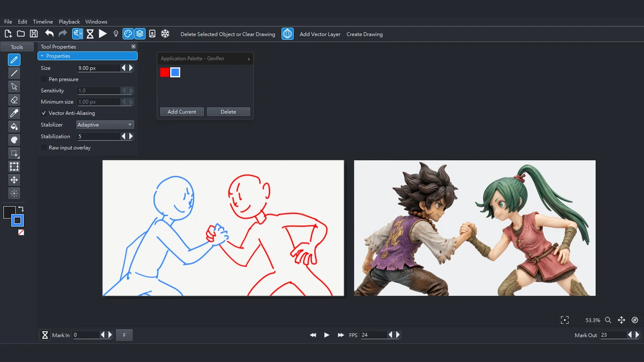Click the snowflake icon in toolbar
The image size is (644, 362).
pyautogui.click(x=165, y=34)
